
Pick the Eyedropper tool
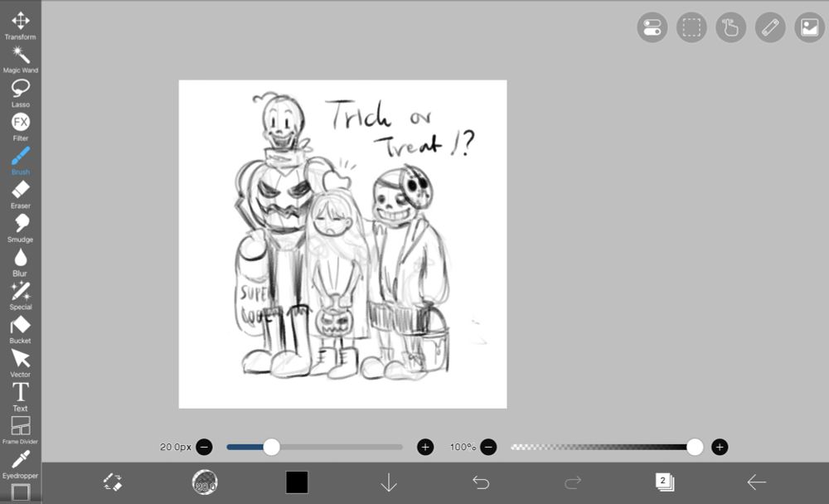[20, 464]
